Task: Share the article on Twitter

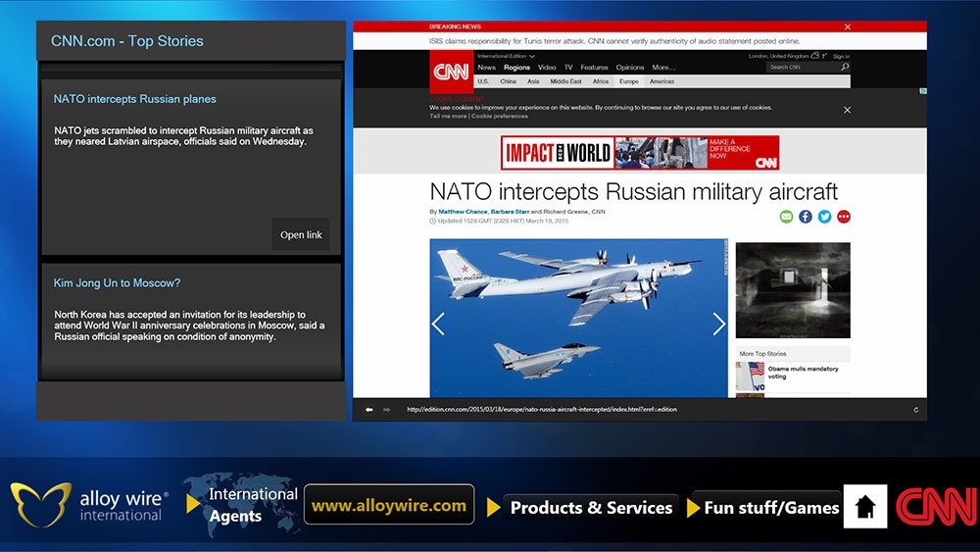Action: point(824,217)
